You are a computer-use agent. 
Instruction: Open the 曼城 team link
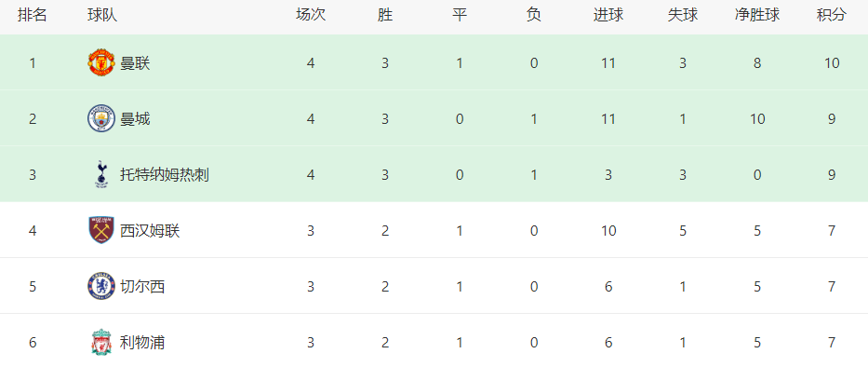[x=135, y=119]
